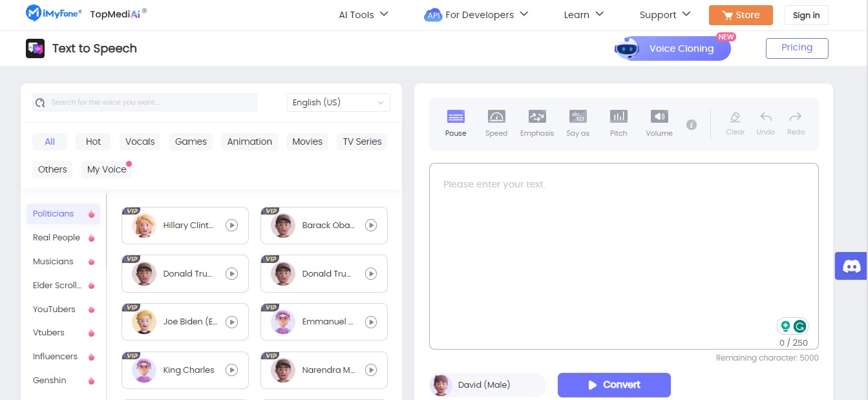Viewport: 868px width, 400px height.
Task: Choose the Musicians category
Action: pos(63,262)
